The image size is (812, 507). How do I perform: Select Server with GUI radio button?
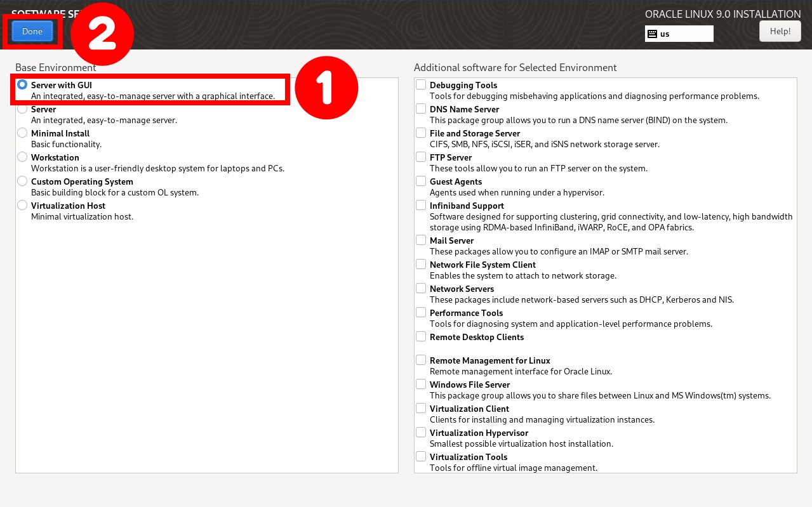tap(23, 84)
